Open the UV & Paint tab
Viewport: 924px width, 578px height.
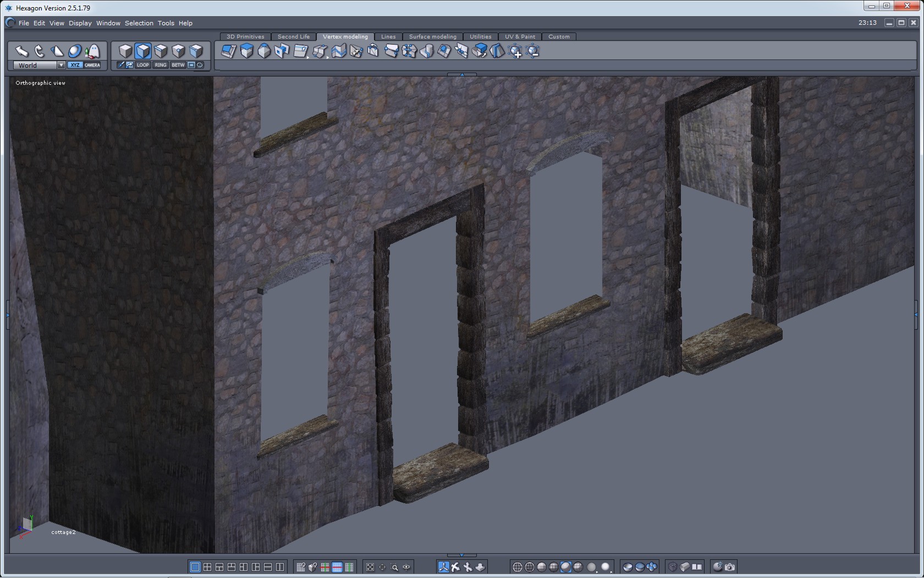(520, 37)
